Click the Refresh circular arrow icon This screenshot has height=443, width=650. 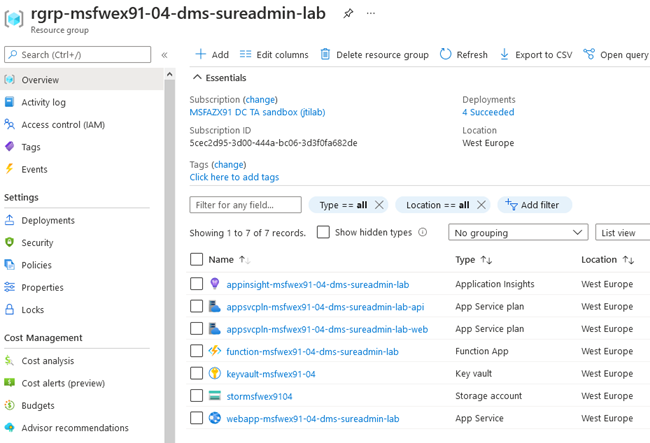point(446,54)
